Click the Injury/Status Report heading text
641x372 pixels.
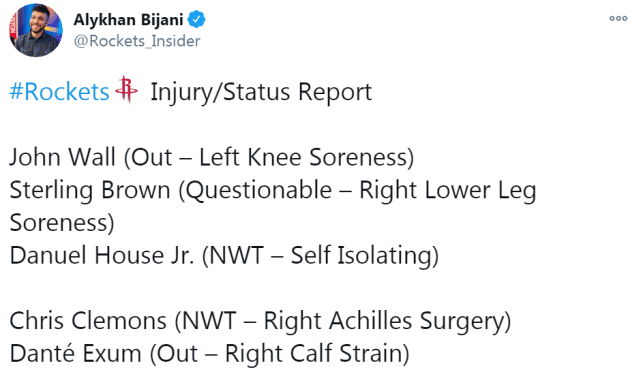point(261,92)
